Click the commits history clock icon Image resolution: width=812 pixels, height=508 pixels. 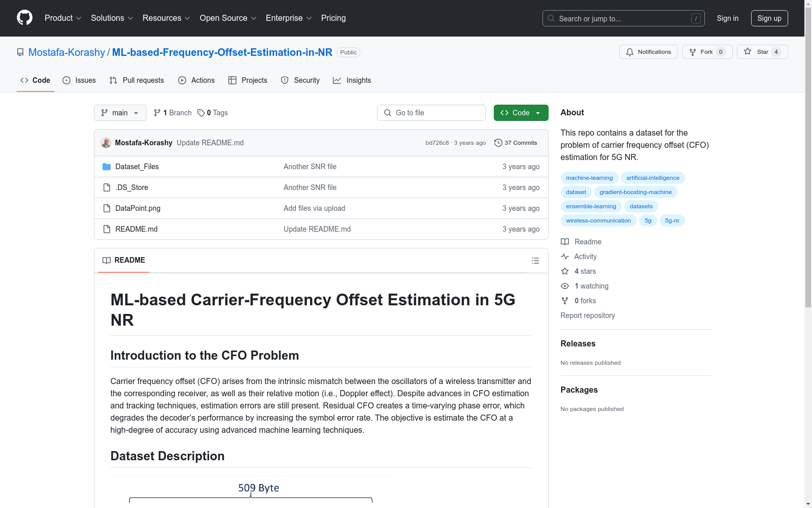pyautogui.click(x=498, y=143)
